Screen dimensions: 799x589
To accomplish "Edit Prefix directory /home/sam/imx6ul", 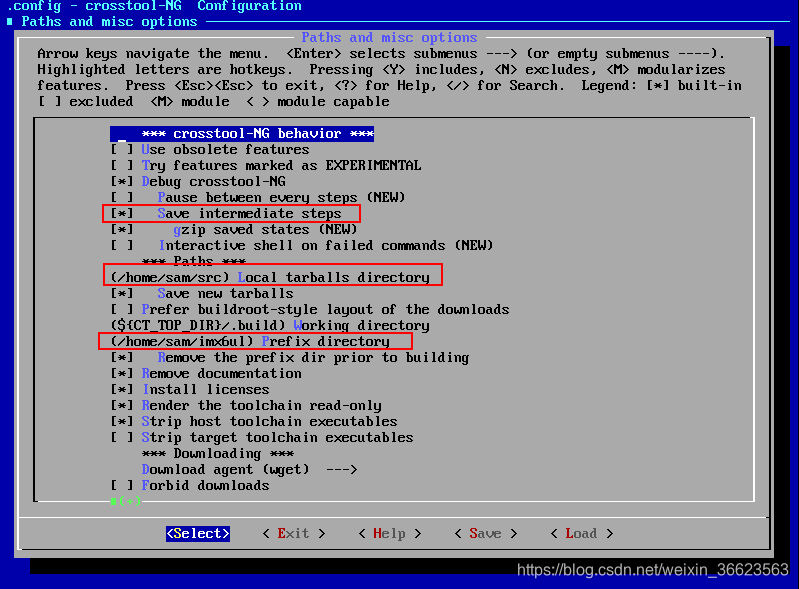I will tap(250, 341).
